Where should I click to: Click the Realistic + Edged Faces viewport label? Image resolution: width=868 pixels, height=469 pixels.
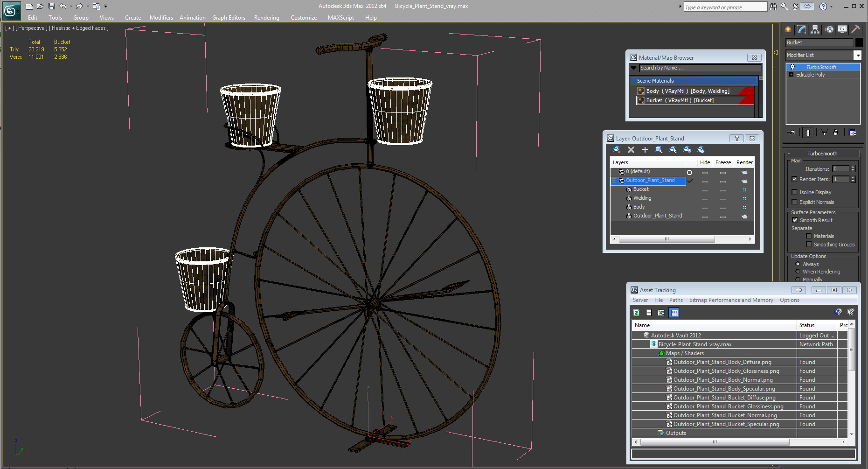tap(79, 28)
